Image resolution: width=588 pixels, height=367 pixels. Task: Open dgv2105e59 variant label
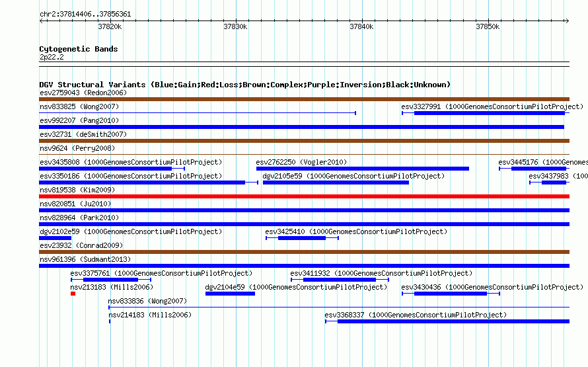[353, 176]
